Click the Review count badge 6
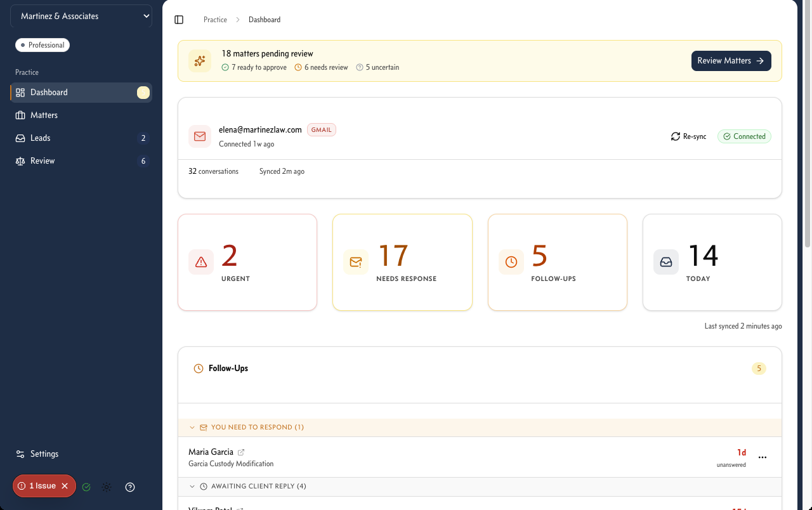Image resolution: width=812 pixels, height=510 pixels. coord(143,160)
